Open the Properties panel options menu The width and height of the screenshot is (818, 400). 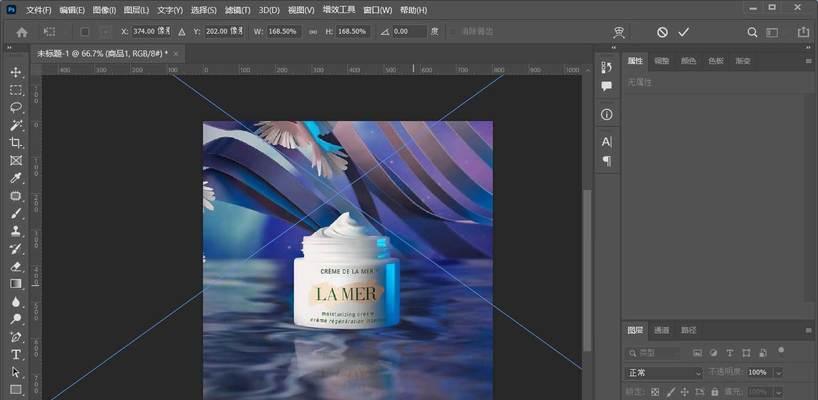point(809,61)
